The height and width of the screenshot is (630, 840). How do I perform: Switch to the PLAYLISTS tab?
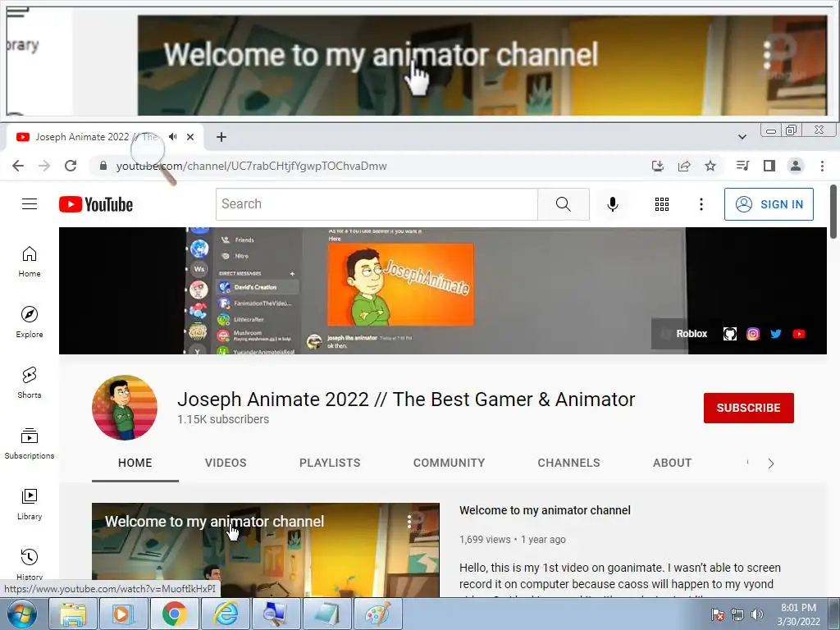[330, 463]
